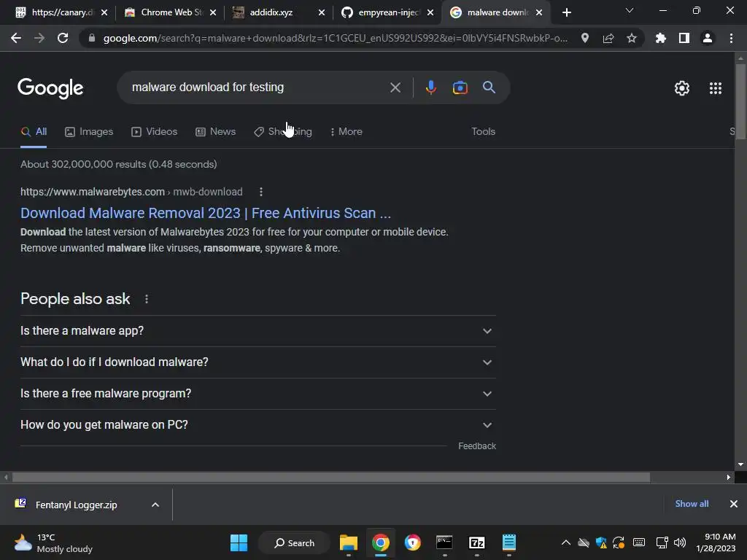Open the weather widget showing 13°C
Viewport: 747px width, 560px height.
[x=53, y=542]
